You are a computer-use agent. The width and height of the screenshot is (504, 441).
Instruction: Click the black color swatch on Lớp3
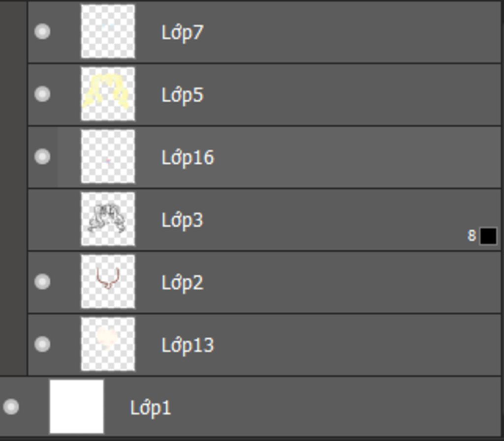click(488, 236)
